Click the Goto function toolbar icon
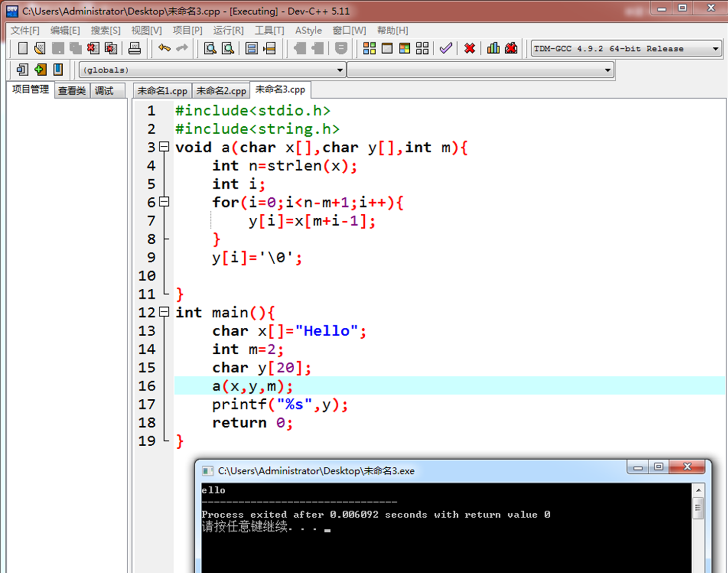728x573 pixels. (x=252, y=48)
